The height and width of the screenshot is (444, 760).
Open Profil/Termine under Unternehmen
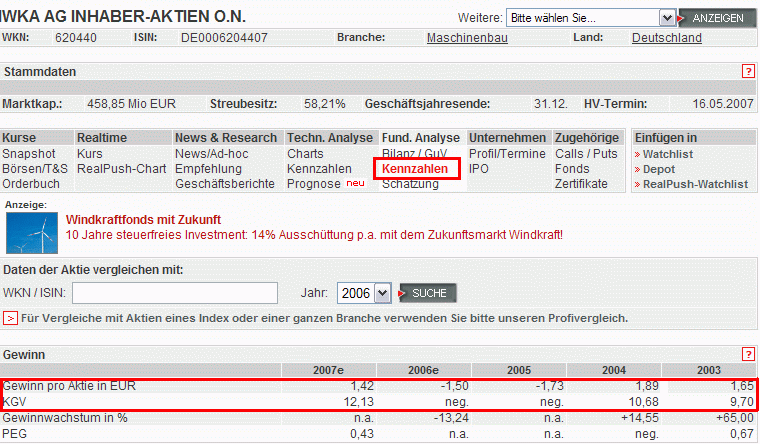507,154
